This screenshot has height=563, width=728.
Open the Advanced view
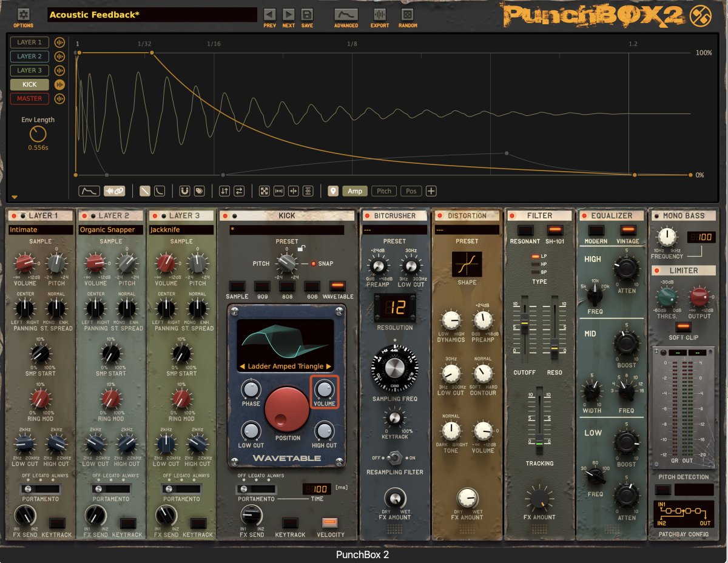pyautogui.click(x=346, y=15)
